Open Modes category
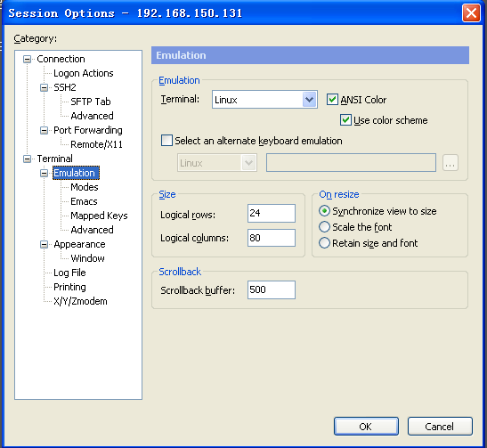 coord(85,187)
